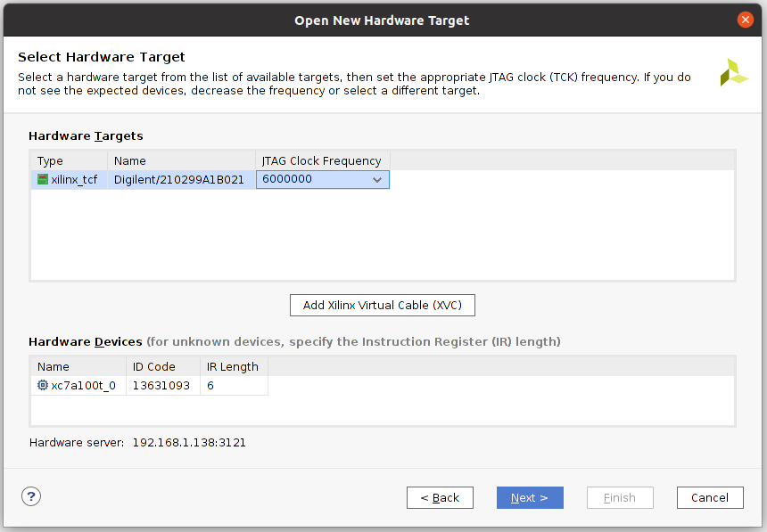Click the xc7a100t_0 chip device icon
This screenshot has height=532, width=767.
tap(43, 386)
